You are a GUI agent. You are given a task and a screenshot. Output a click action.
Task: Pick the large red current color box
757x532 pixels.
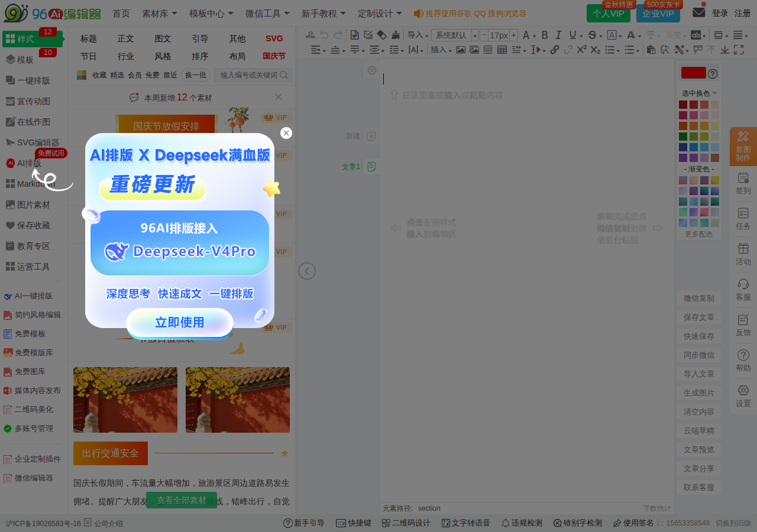point(694,73)
